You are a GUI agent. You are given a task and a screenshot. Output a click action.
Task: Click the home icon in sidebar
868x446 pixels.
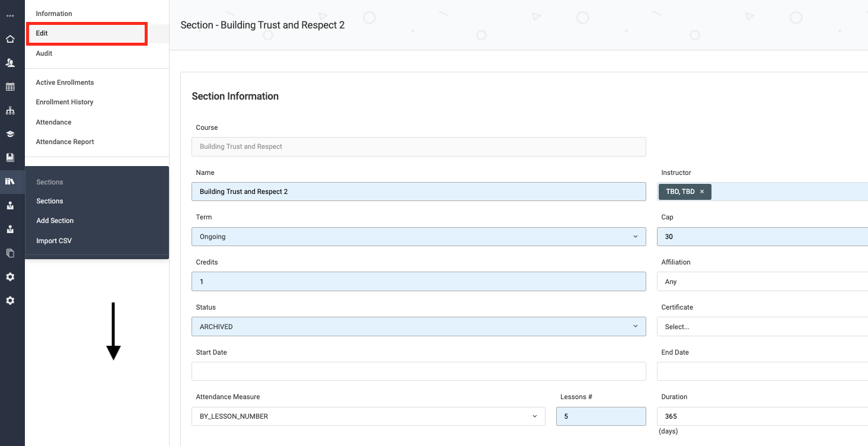[10, 39]
